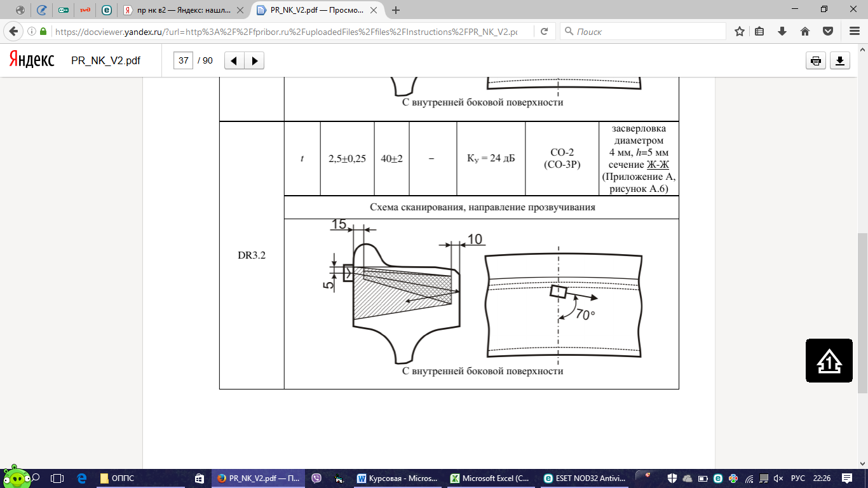Click the Ку = 24 дБ cell
This screenshot has height=488, width=868.
491,159
